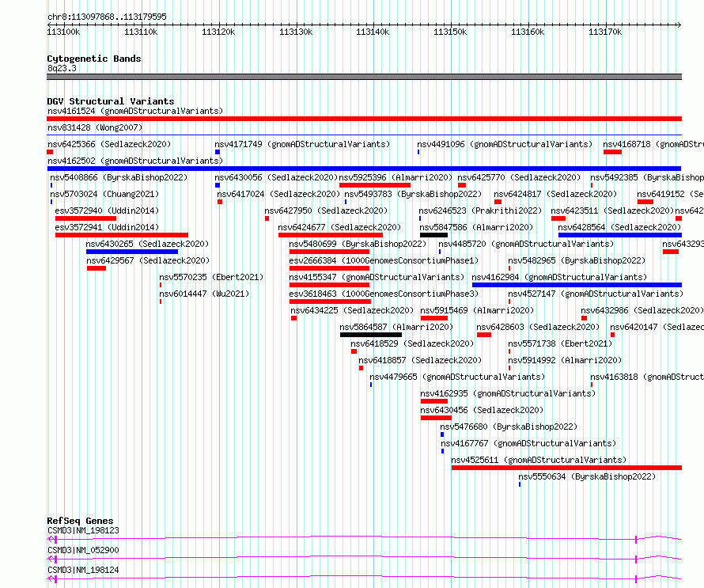This screenshot has height=588, width=704.
Task: Click the red bar under nsv6424677
Action: 331,235
